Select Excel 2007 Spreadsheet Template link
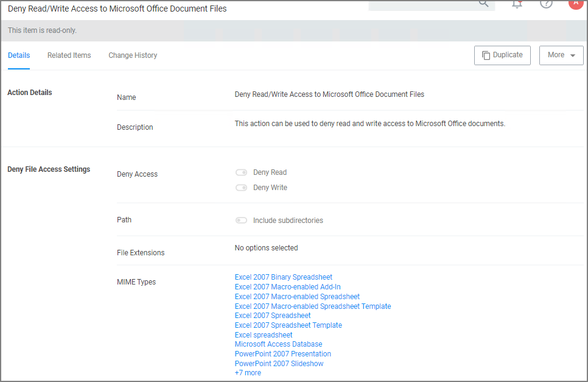Screen dimensions: 588x382 coord(288,325)
